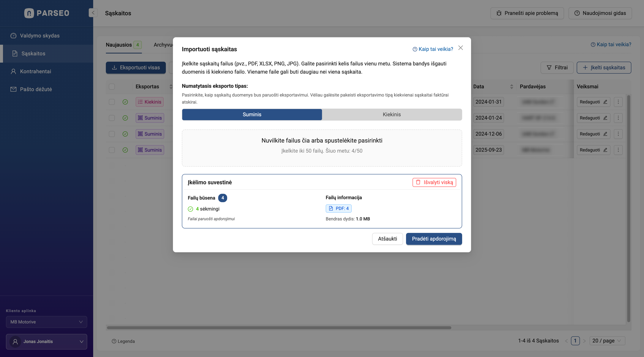Screen dimensions: 644x357
Task: Expand the MB Motorive client dropdown
Action: 47,322
